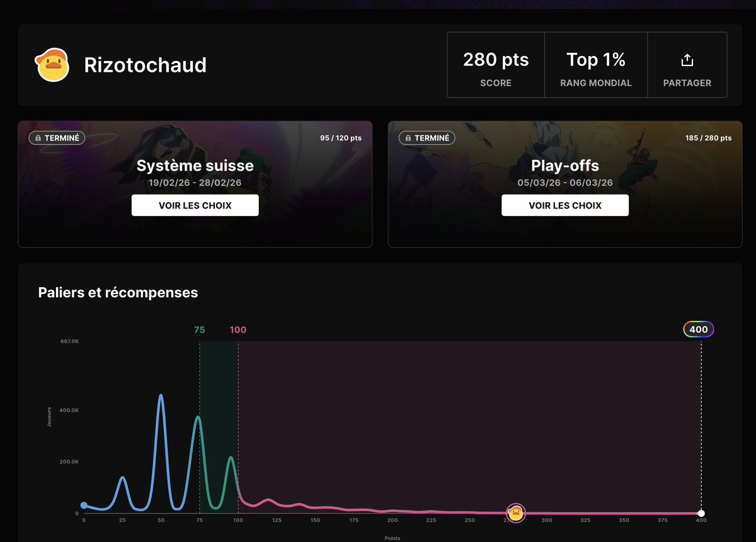Click the 200 tick on the points axis
Image resolution: width=756 pixels, height=542 pixels.
coord(392,521)
